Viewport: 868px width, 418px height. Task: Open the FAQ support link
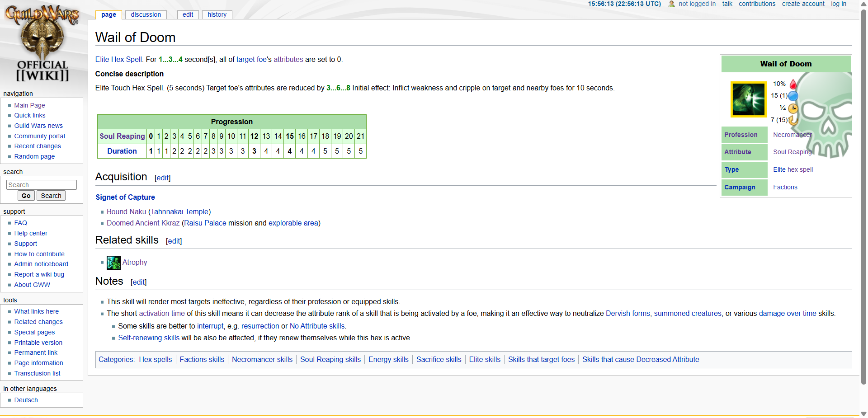(20, 223)
